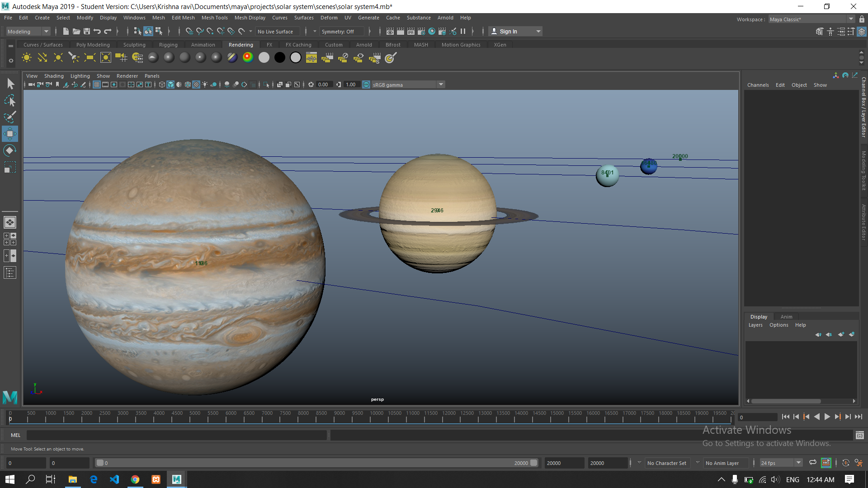Open the 24 fps frame rate dropdown
Screen dimensions: 868x488
coord(781,463)
